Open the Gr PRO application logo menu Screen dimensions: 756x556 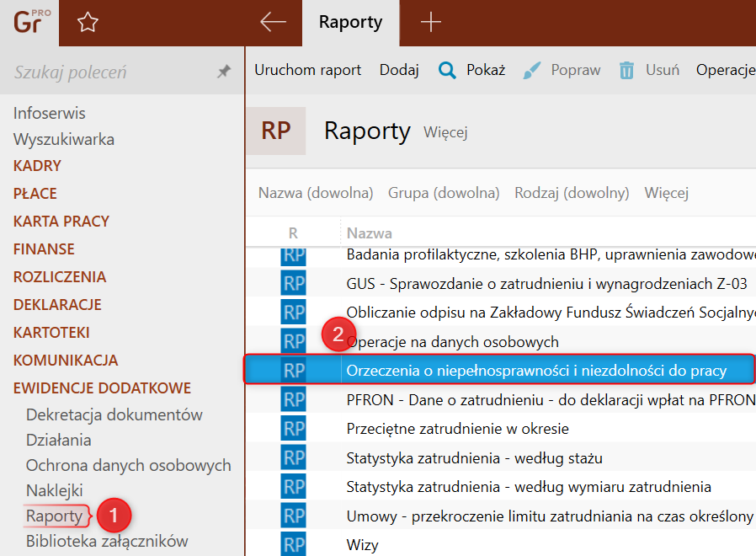tap(30, 22)
